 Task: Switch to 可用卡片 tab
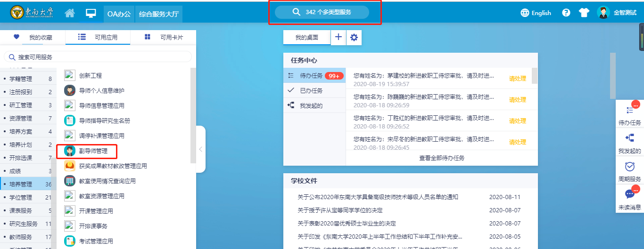pos(164,37)
